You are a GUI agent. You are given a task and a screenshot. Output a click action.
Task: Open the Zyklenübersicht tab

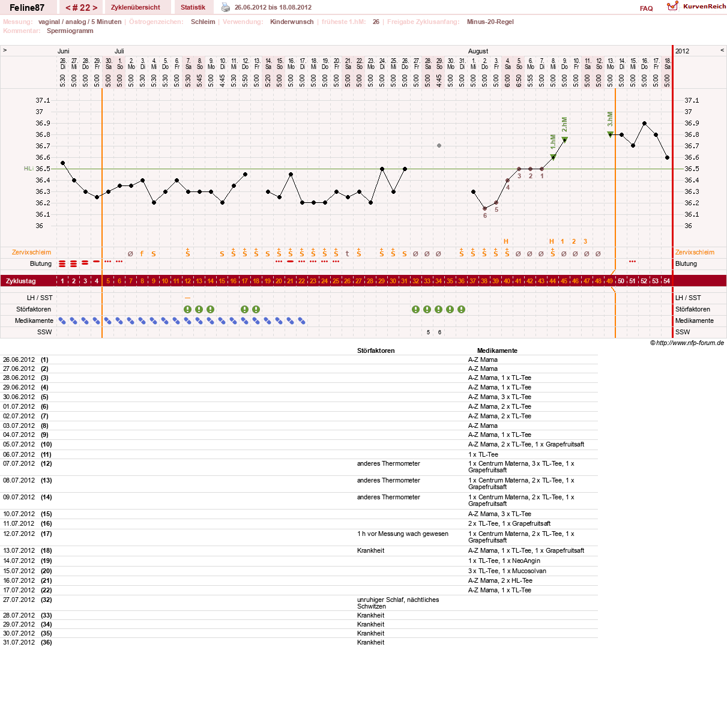tap(136, 7)
